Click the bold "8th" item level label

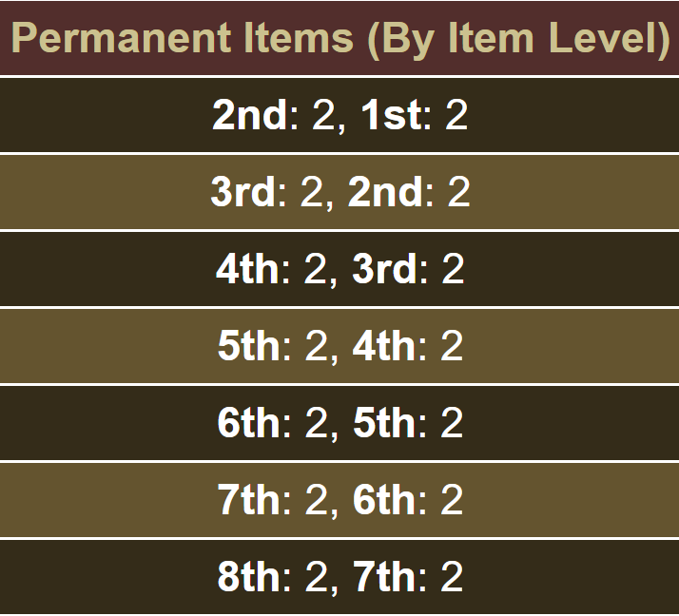point(249,578)
